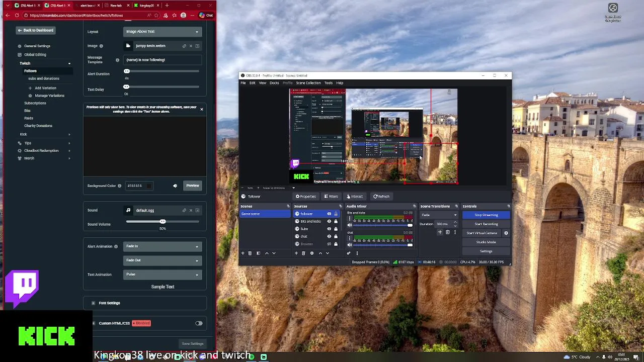Open source properties gear in Sources toolbar
The image size is (644, 362).
[311, 253]
